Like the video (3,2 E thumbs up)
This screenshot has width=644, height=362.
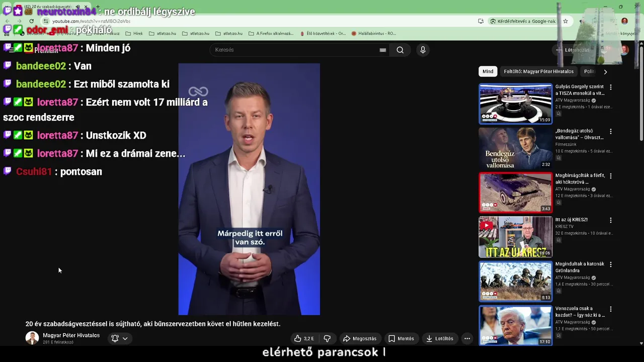(304, 338)
